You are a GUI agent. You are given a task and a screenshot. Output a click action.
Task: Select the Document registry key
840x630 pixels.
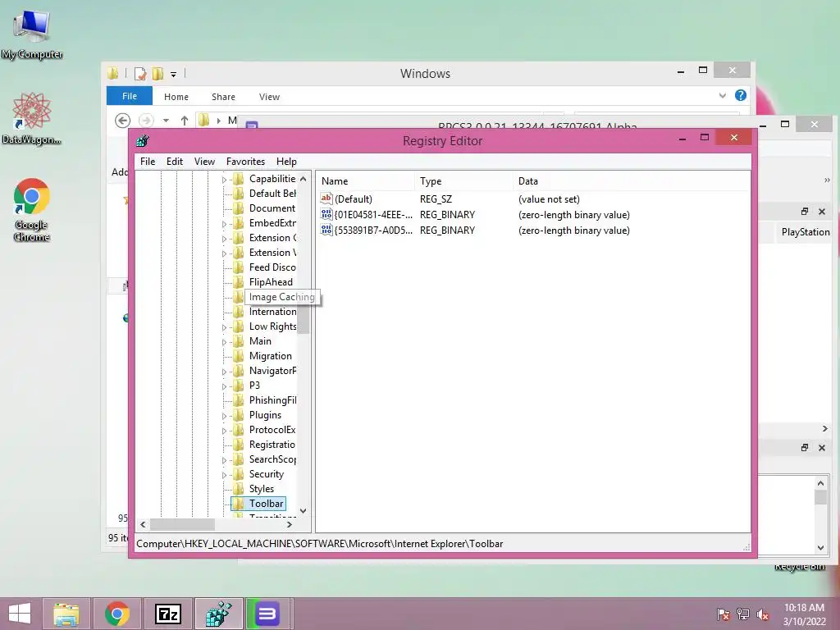coord(272,208)
